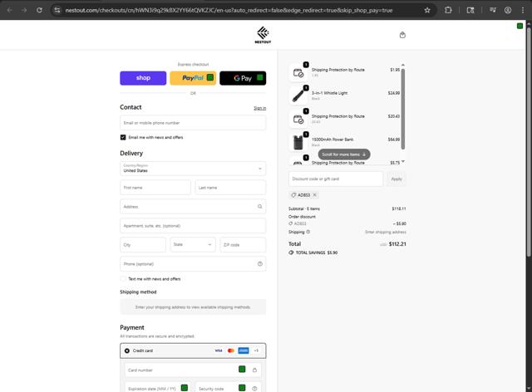Open the State dropdown

[x=193, y=245]
